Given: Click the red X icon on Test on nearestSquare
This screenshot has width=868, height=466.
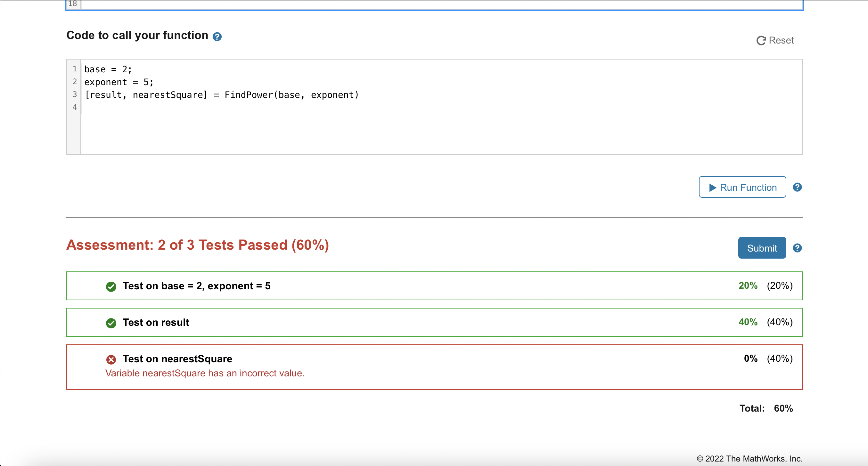Looking at the screenshot, I should coord(111,360).
